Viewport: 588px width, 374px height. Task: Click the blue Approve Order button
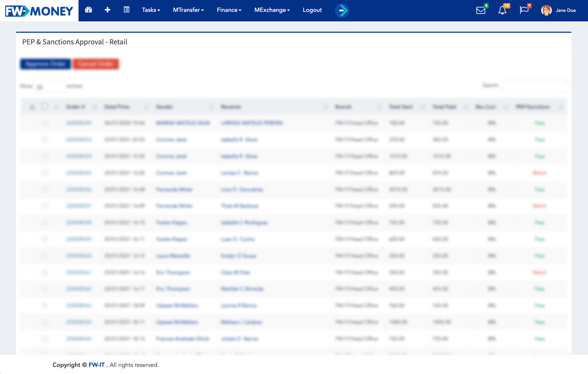click(45, 64)
